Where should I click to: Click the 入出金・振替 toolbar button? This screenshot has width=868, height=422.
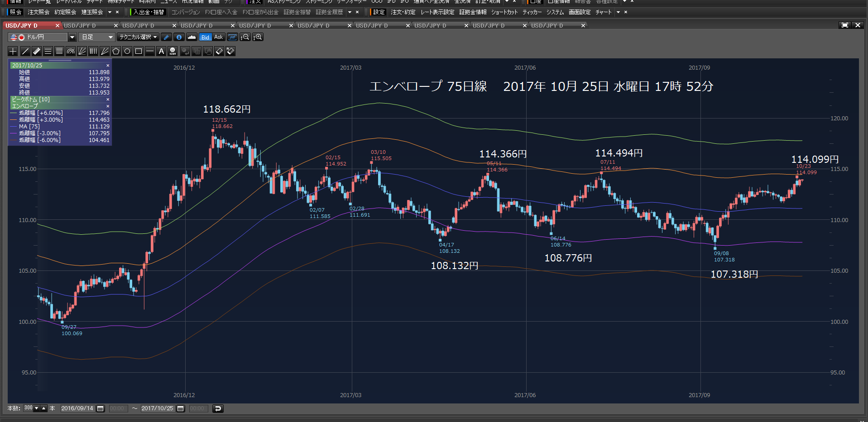click(x=149, y=12)
